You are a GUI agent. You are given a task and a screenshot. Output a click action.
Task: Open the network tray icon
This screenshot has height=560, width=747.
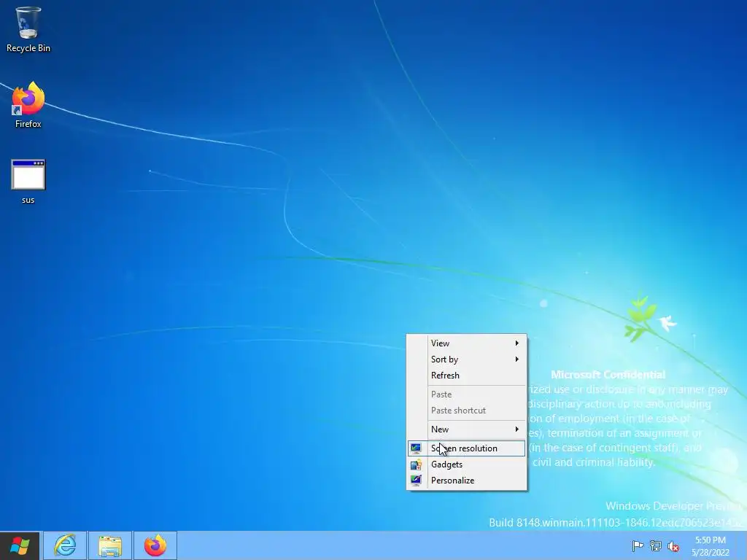(656, 545)
